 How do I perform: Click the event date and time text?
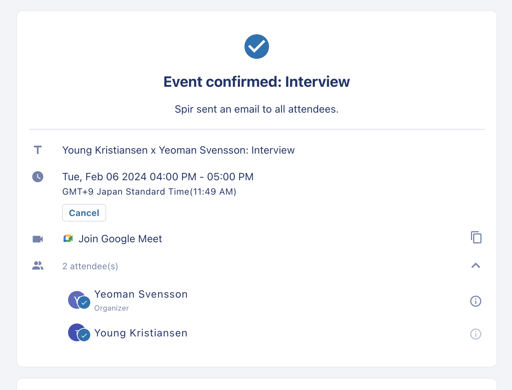click(x=158, y=177)
